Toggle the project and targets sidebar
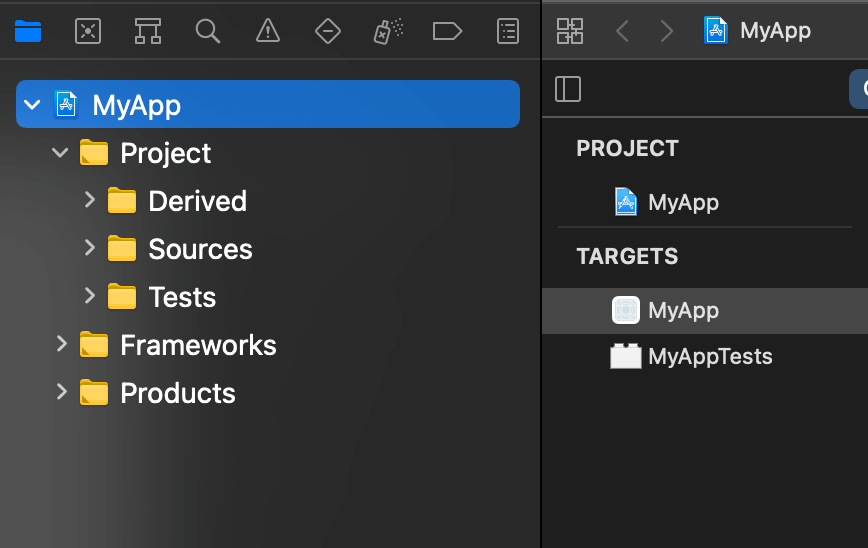 [568, 89]
